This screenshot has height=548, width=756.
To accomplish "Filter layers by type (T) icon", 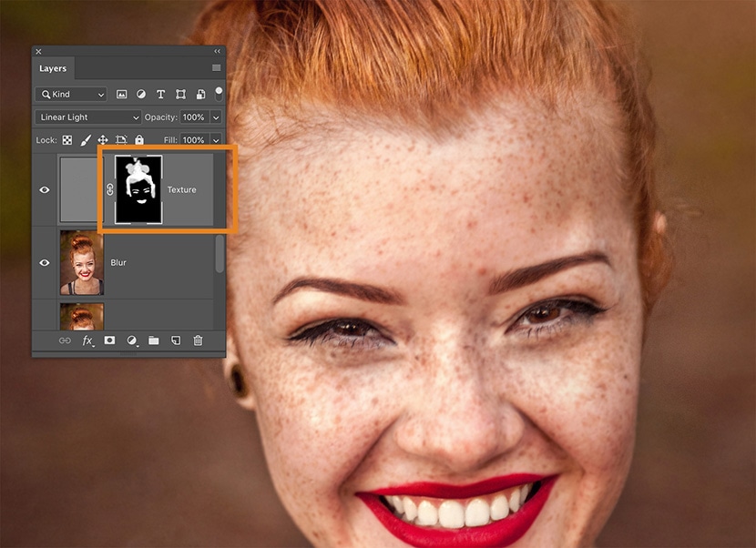I will click(161, 95).
